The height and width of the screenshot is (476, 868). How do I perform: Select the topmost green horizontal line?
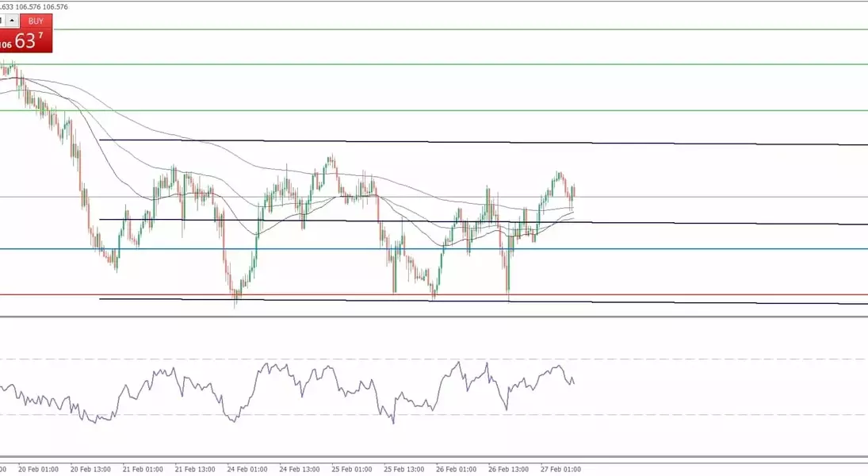476,30
